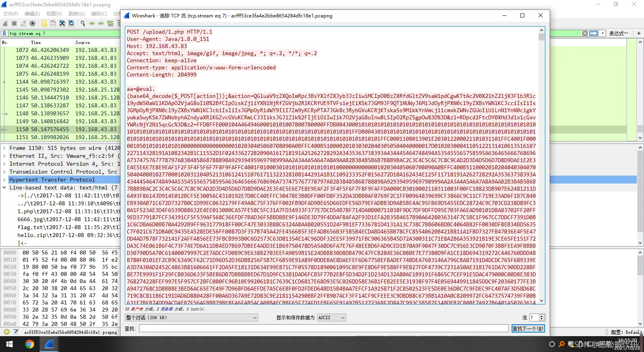Image resolution: width=644 pixels, height=352 pixels.
Task: Click the stop capture square icon
Action: coord(14,23)
